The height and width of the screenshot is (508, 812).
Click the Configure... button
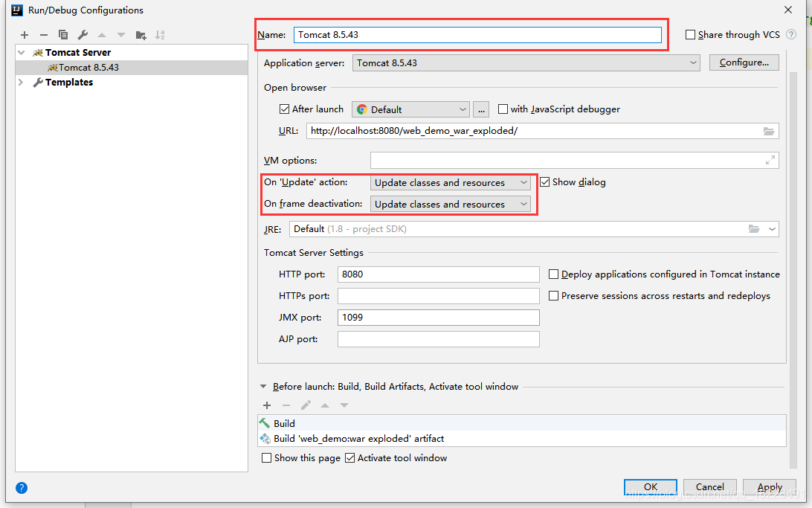coord(744,62)
